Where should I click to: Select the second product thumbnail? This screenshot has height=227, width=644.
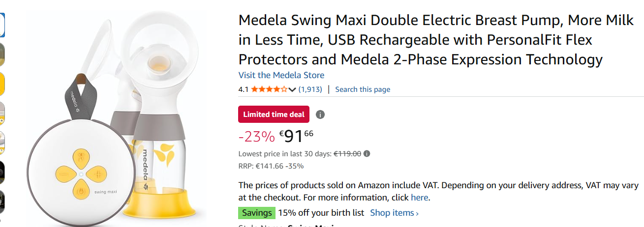coord(2,54)
